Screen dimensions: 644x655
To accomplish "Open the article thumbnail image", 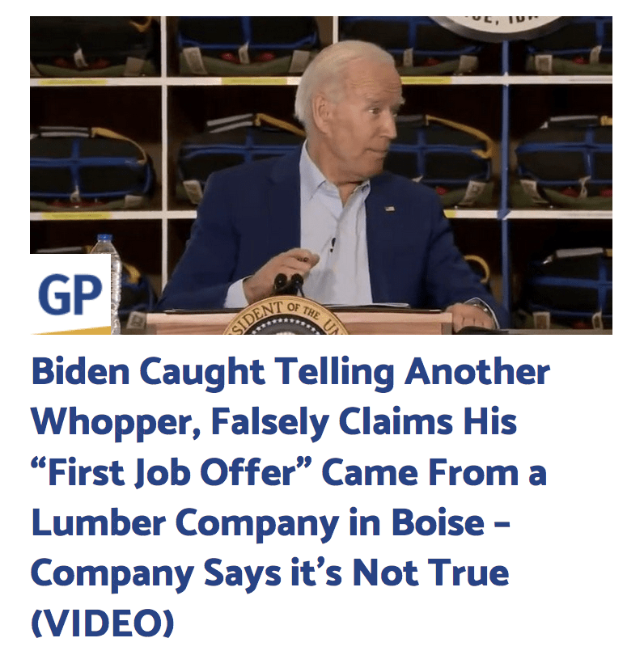I will tap(321, 175).
